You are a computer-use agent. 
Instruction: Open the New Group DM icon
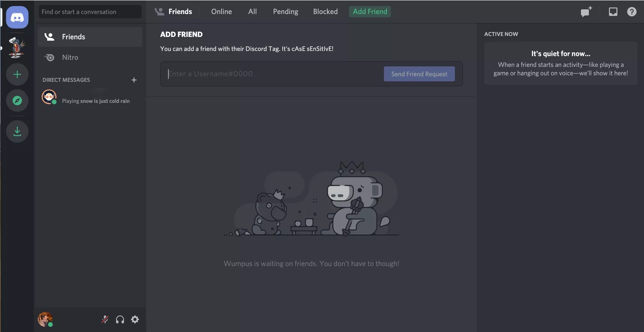[x=586, y=12]
